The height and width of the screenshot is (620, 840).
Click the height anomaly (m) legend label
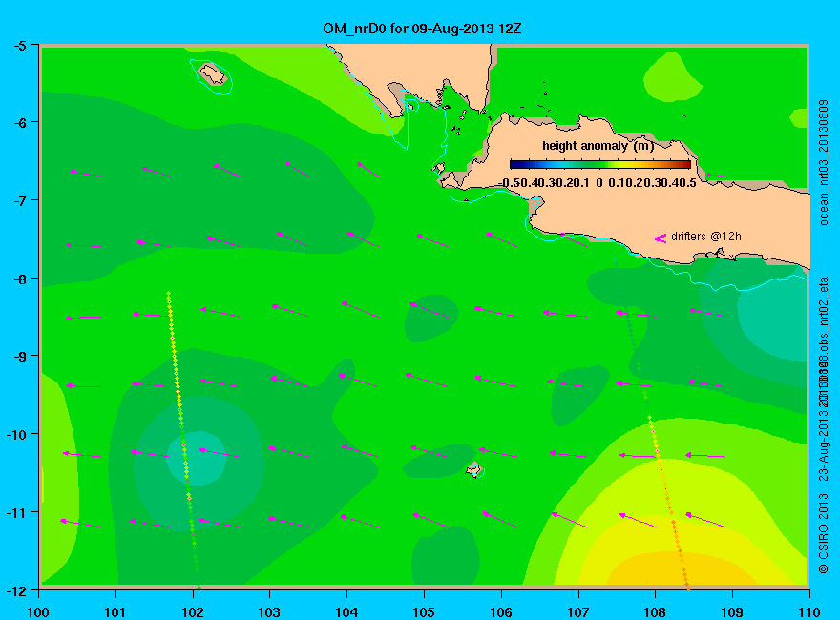598,146
